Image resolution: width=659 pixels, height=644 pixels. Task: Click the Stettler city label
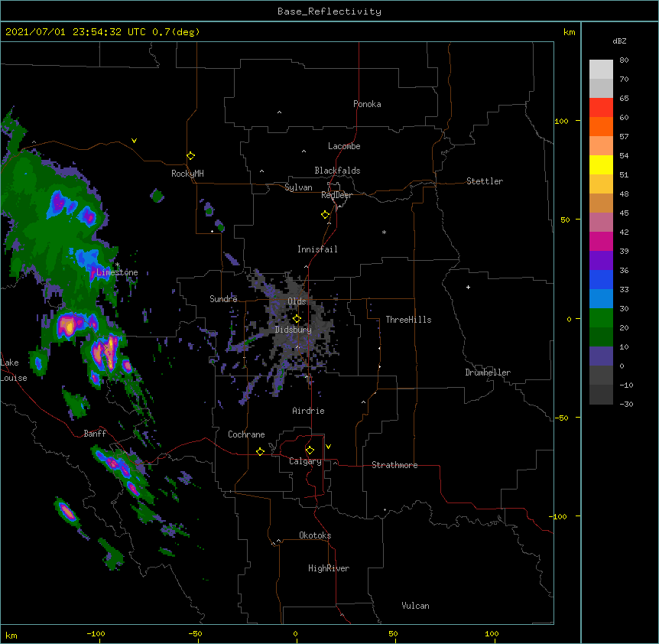(485, 181)
